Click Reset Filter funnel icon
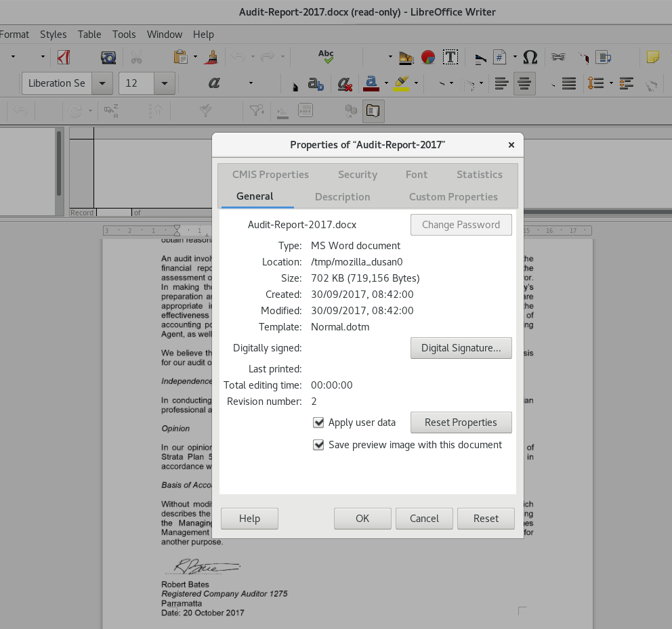672x629 pixels. click(256, 111)
